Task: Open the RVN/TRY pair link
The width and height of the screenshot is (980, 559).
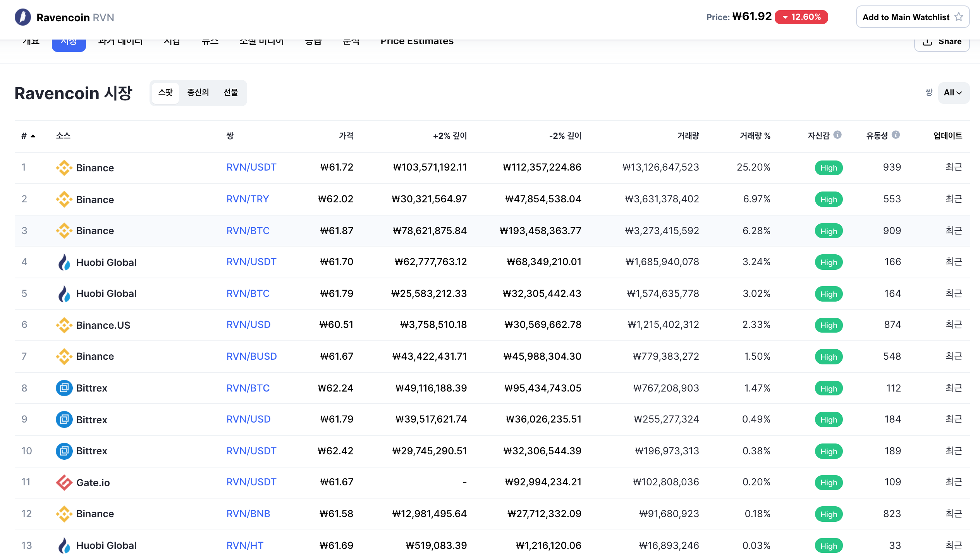Action: tap(248, 199)
